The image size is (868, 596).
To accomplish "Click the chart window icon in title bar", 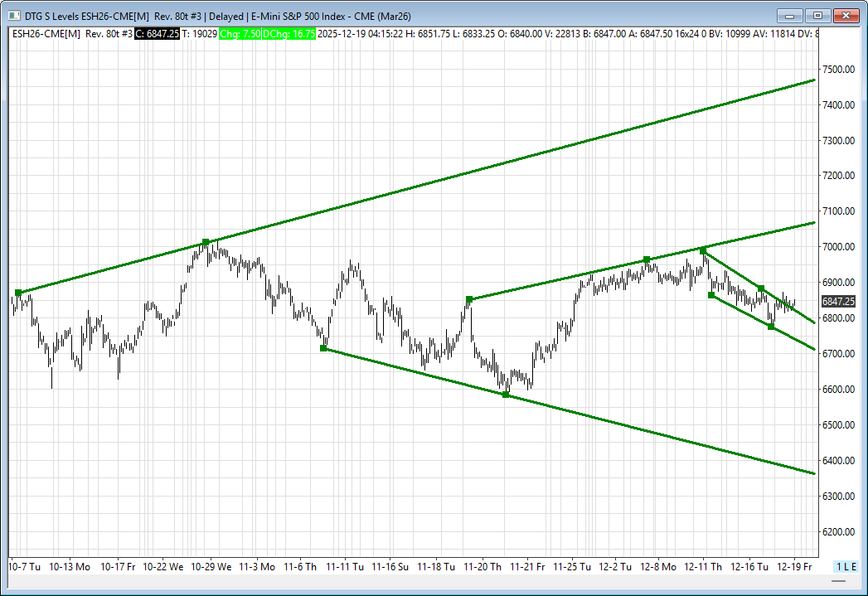I will coord(14,16).
